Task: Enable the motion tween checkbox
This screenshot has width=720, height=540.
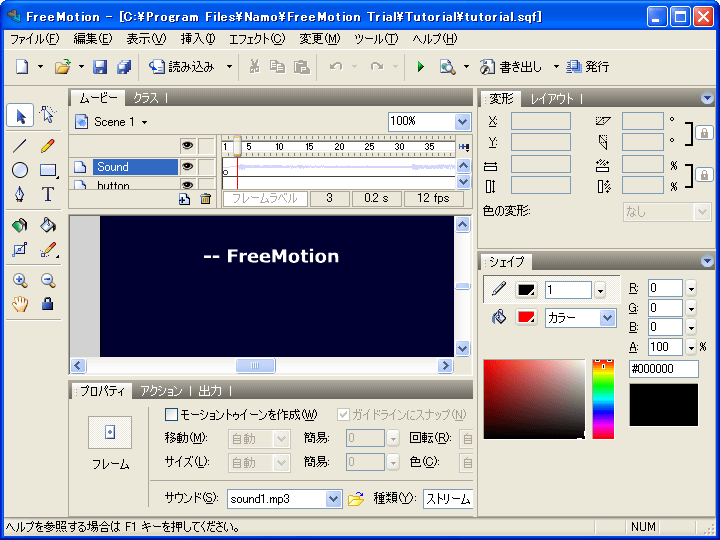Action: (171, 415)
